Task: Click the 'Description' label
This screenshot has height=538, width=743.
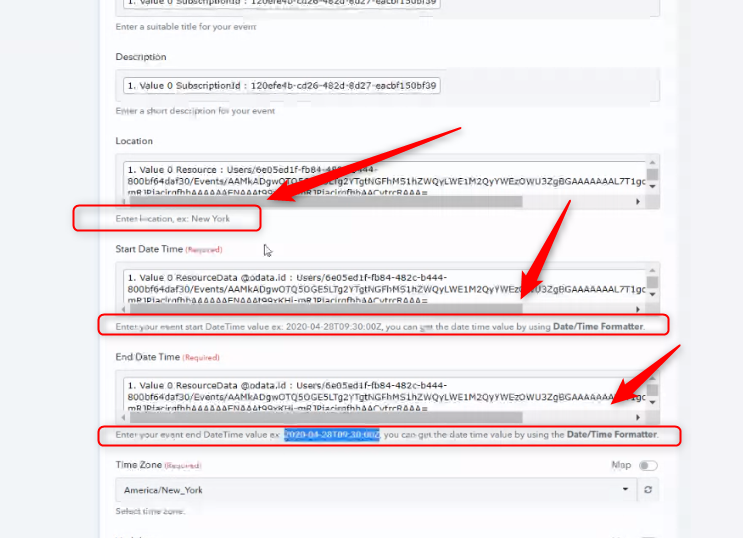Action: (x=141, y=57)
